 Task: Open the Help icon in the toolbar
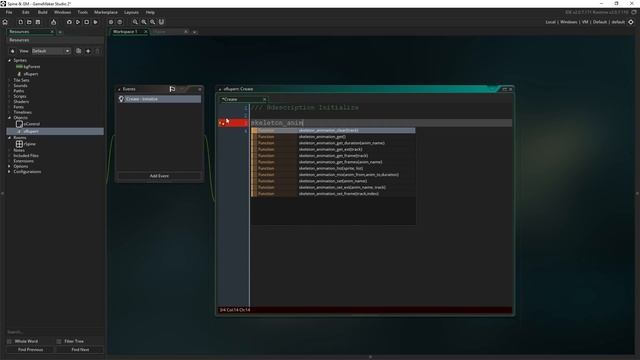120,22
